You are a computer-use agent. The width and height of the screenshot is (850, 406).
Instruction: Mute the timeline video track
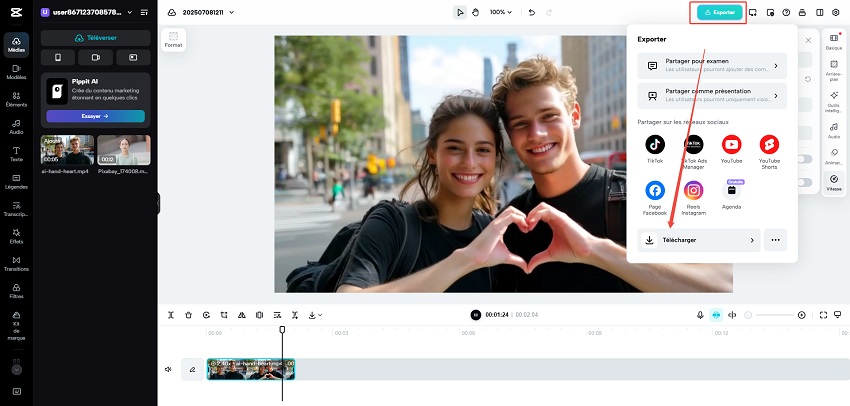(168, 369)
